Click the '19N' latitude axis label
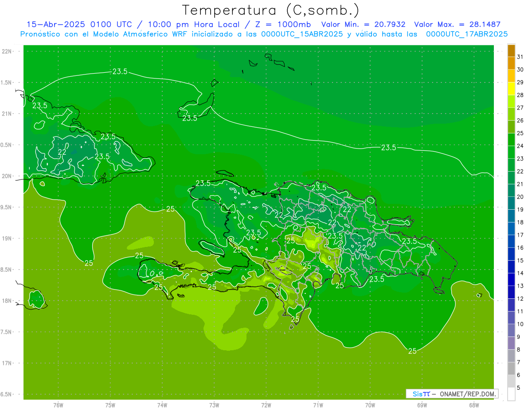Image resolution: width=532 pixels, height=411 pixels. (7, 239)
